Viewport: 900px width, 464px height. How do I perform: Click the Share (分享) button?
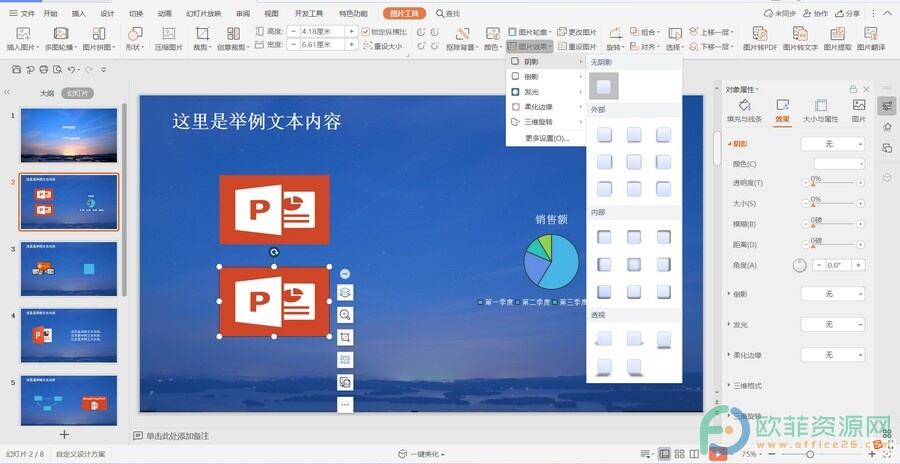848,13
